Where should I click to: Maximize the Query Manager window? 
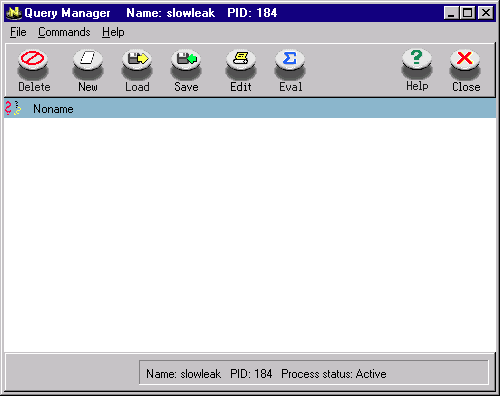tap(467, 13)
